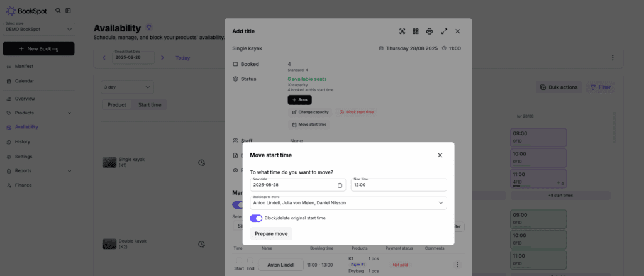Open calendar picker in New date field

tap(340, 185)
